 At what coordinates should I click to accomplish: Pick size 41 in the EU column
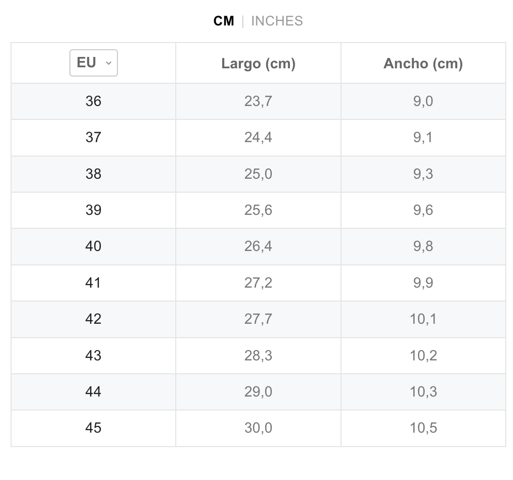93,283
